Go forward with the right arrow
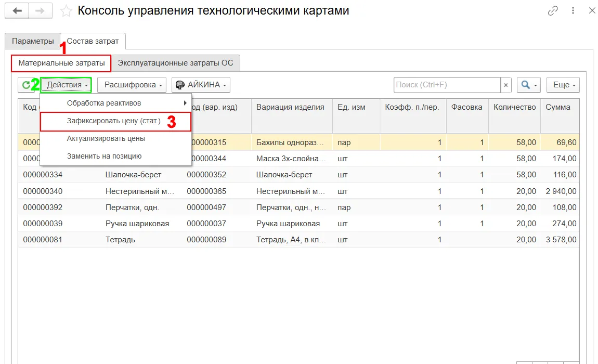 pyautogui.click(x=40, y=11)
